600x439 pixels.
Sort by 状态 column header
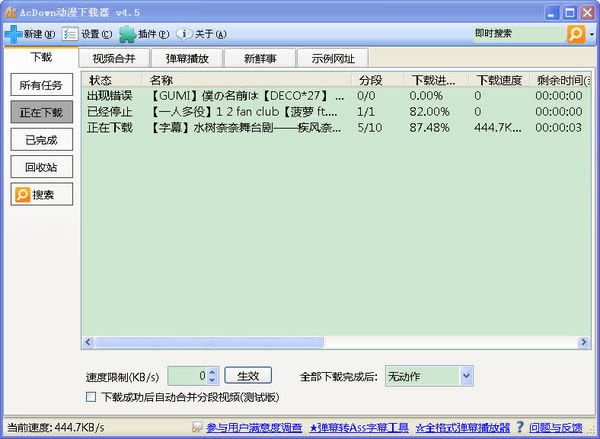(x=112, y=80)
